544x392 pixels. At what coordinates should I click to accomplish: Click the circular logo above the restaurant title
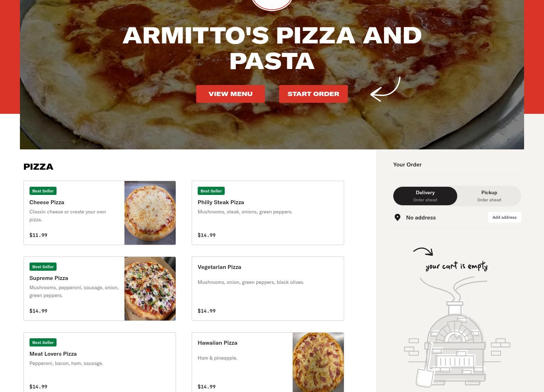tap(272, 5)
